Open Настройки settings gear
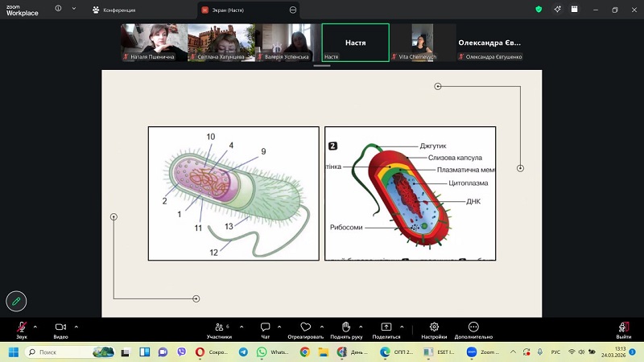 (x=434, y=328)
